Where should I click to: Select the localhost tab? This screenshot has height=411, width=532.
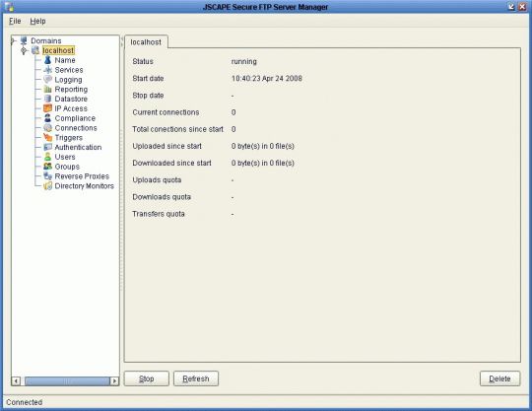tap(146, 42)
